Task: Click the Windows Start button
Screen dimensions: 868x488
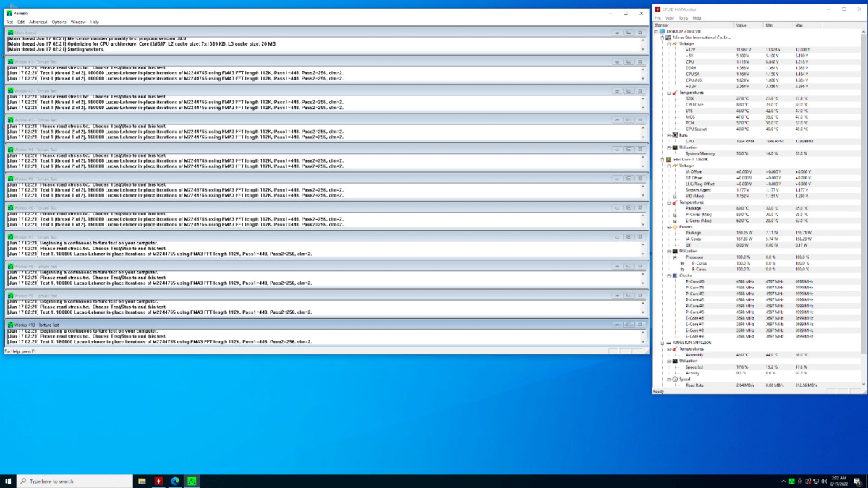Action: coord(8,481)
